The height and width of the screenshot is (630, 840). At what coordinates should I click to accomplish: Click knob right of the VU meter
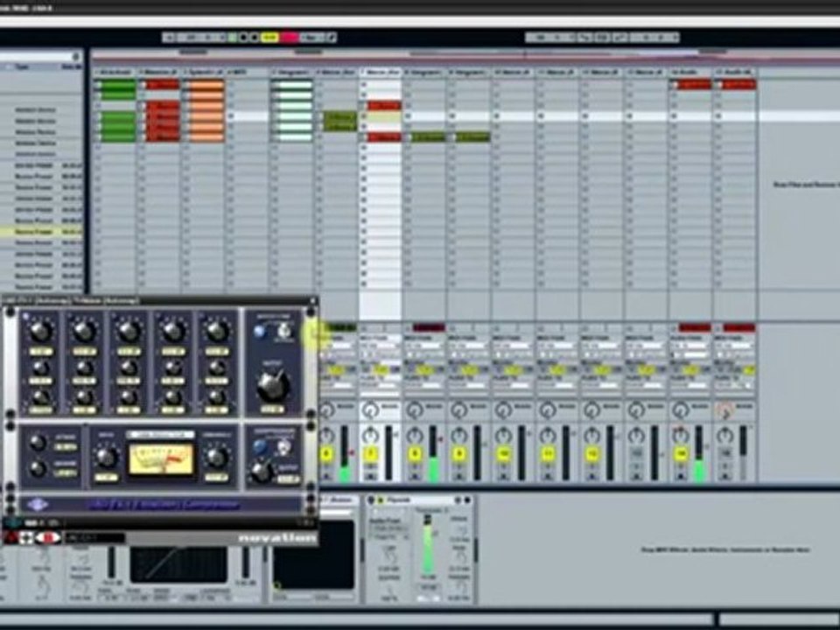click(217, 458)
